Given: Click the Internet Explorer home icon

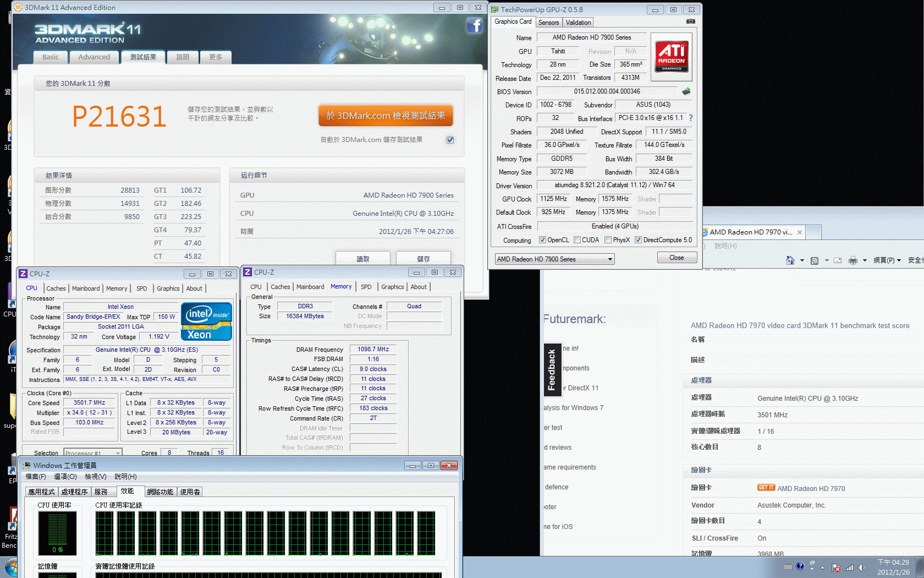Looking at the screenshot, I should point(790,260).
